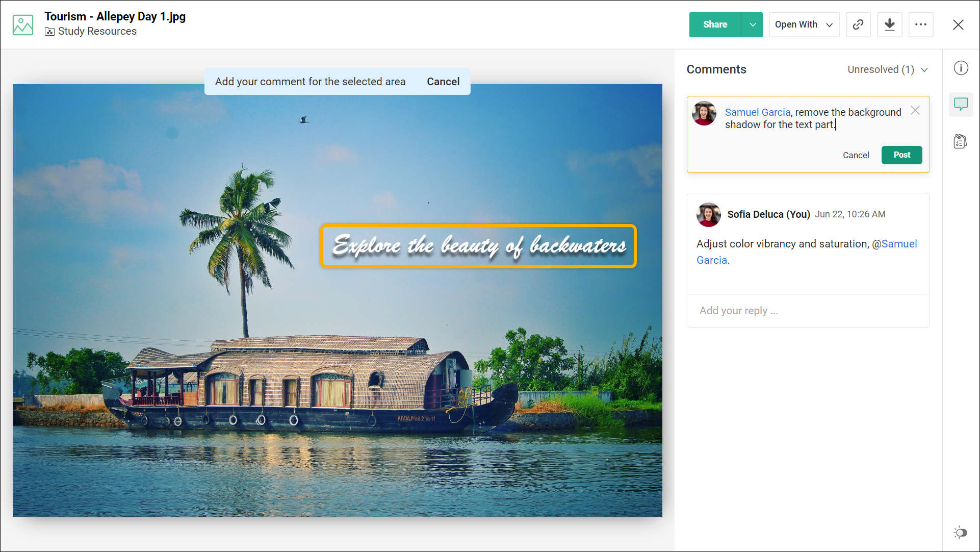
Task: Download the image with the download icon
Action: point(890,24)
